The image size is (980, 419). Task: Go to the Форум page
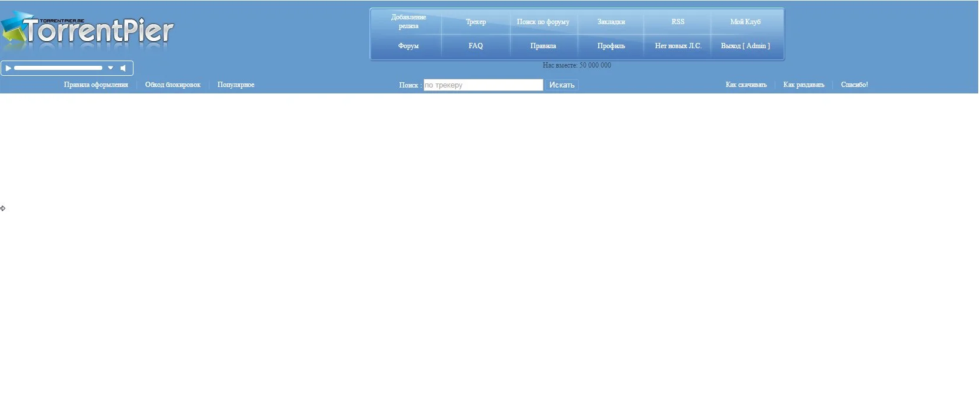[408, 46]
